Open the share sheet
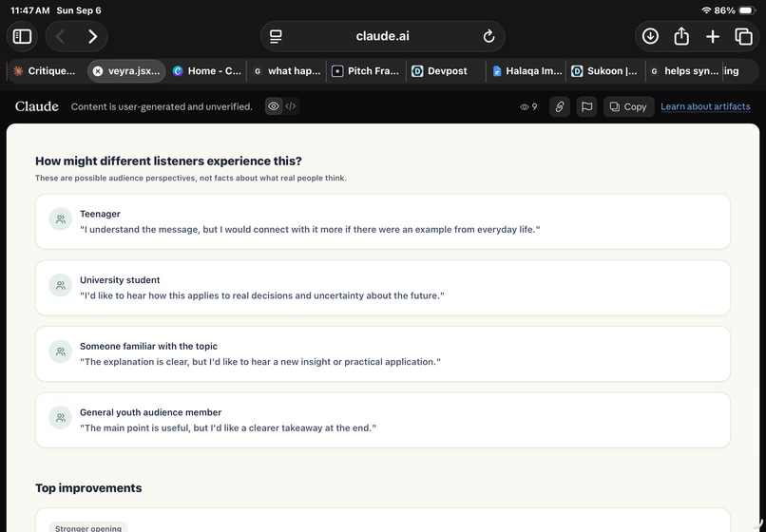Screen dimensions: 766x532 pyautogui.click(x=681, y=36)
